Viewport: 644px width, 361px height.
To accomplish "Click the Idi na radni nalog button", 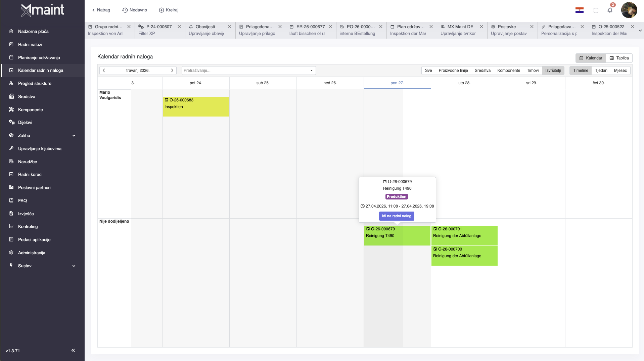I will pyautogui.click(x=396, y=216).
